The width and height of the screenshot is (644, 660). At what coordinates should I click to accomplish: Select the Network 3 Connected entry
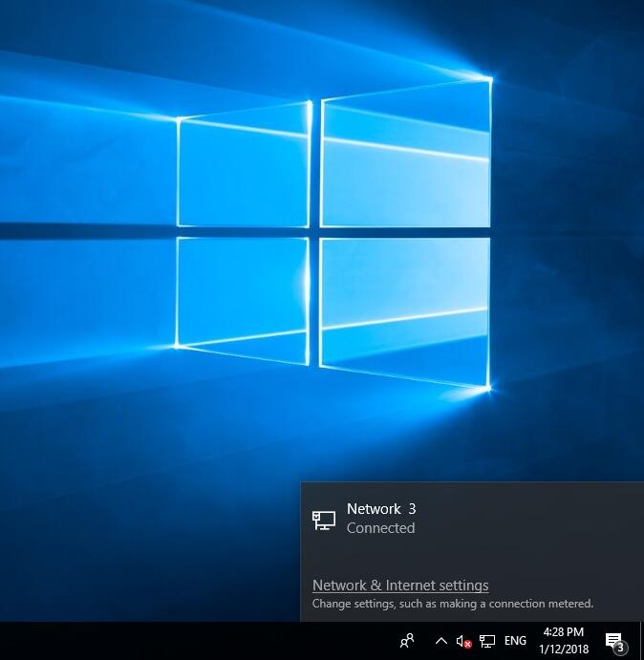point(472,519)
